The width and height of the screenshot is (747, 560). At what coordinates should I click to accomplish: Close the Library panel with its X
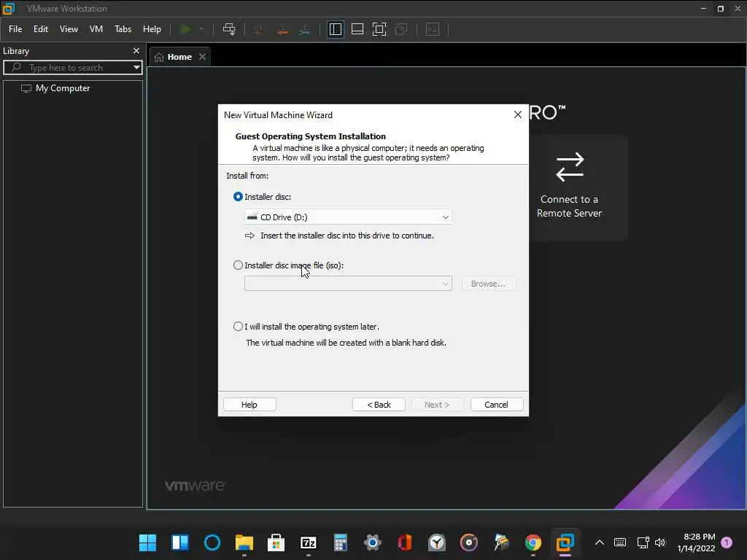[x=136, y=50]
